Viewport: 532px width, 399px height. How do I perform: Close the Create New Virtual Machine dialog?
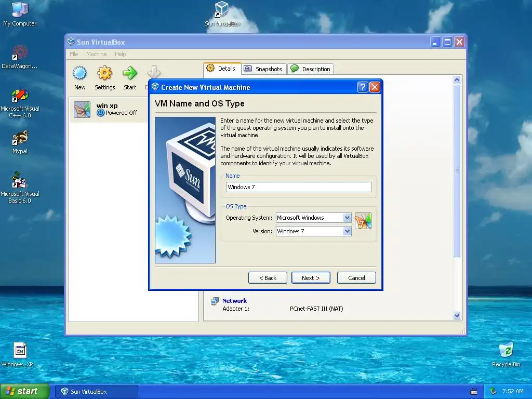[x=375, y=87]
